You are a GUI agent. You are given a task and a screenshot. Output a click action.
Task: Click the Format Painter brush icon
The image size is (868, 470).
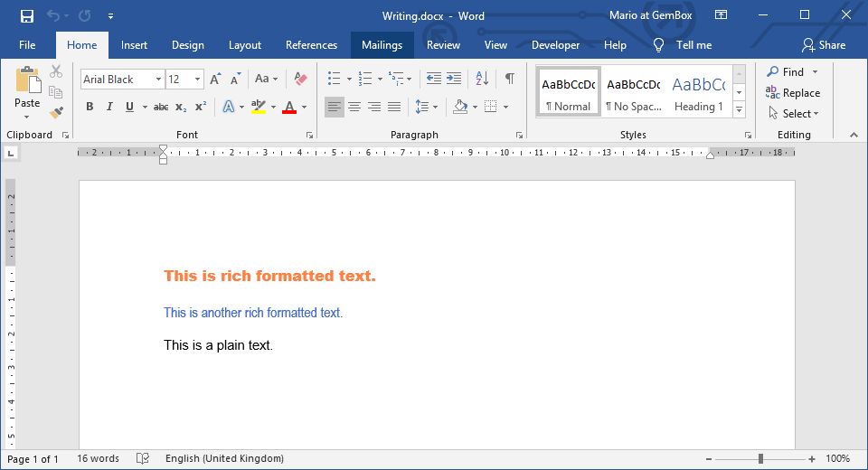click(x=56, y=112)
